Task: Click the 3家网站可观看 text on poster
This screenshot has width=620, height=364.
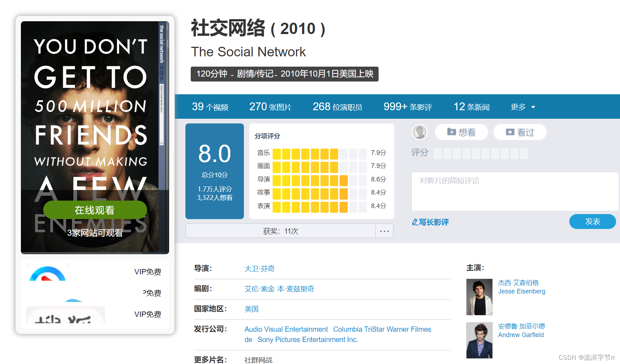Action: pos(95,233)
